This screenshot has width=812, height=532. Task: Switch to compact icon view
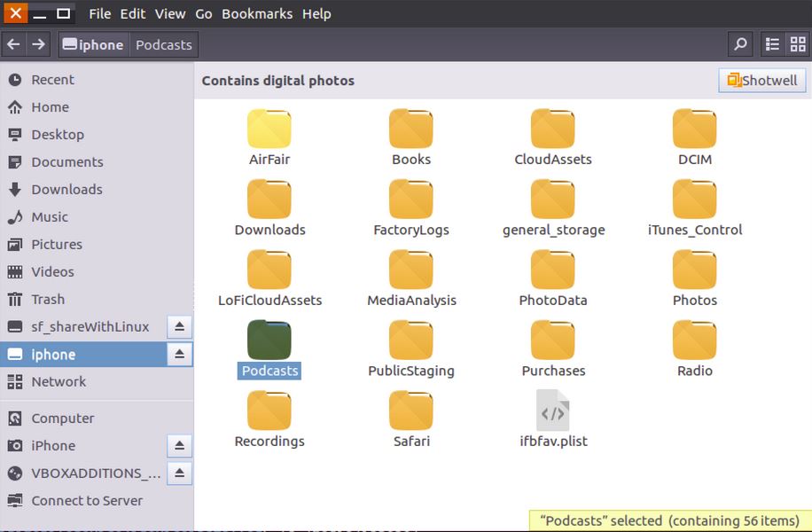[x=796, y=43]
